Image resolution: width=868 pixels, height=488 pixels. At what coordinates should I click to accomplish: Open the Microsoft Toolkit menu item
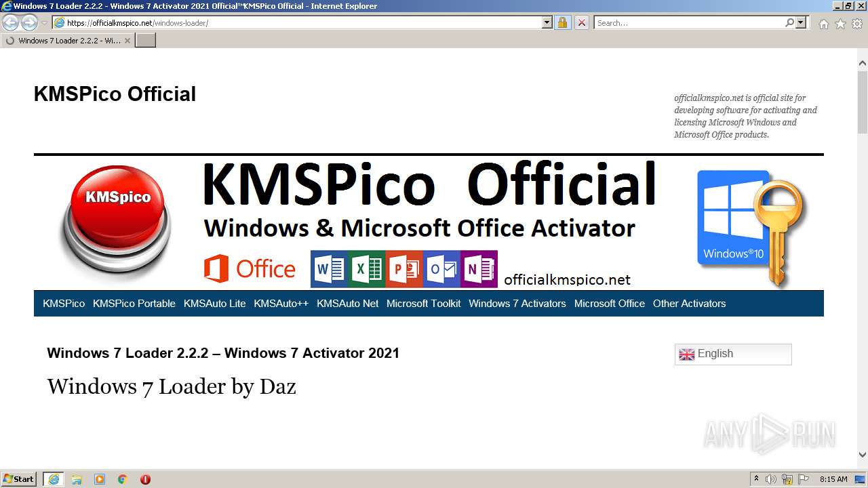424,304
